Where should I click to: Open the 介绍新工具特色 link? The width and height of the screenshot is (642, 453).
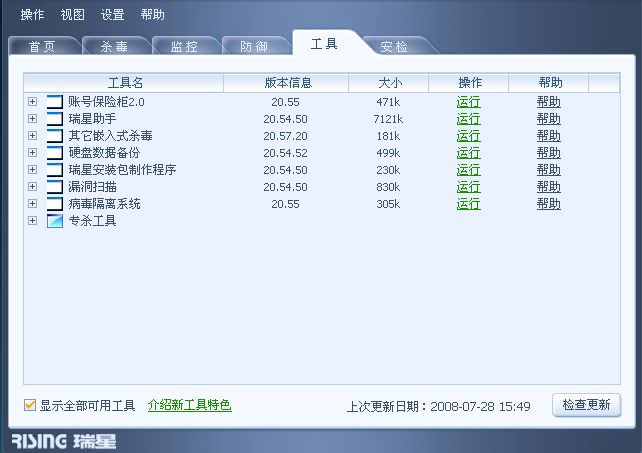click(x=190, y=405)
